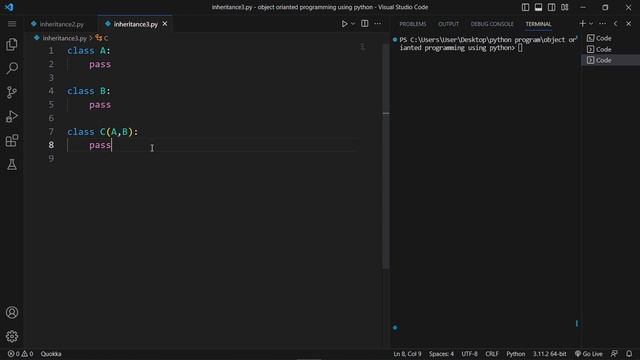Open the OUTPUT panel tab
Image resolution: width=640 pixels, height=360 pixels.
coord(448,24)
